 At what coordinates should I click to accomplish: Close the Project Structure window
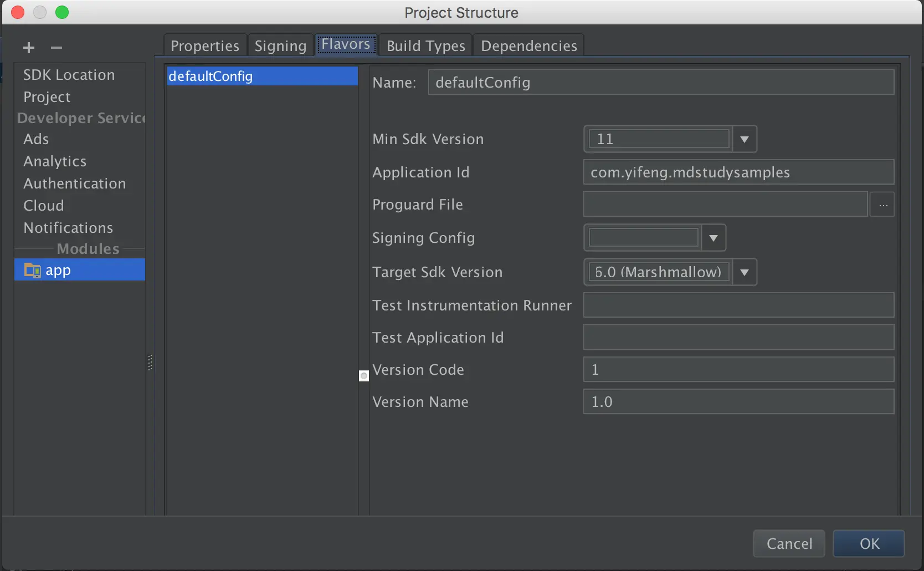point(18,12)
